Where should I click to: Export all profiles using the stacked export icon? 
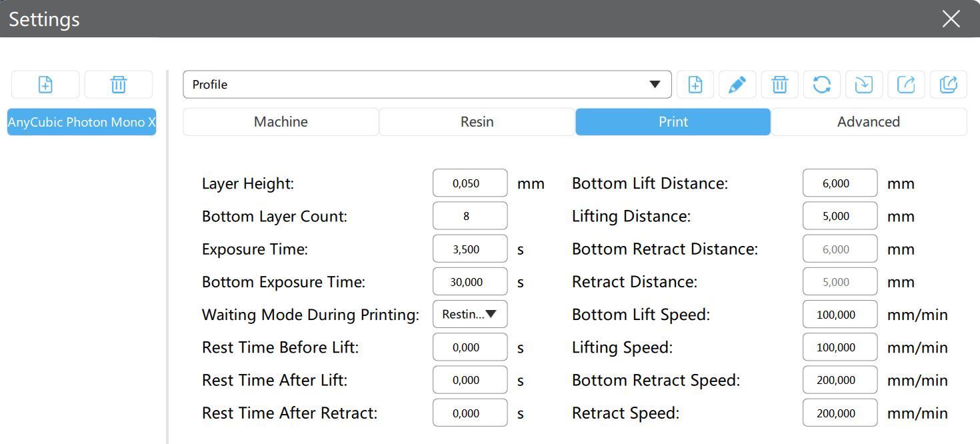point(948,85)
